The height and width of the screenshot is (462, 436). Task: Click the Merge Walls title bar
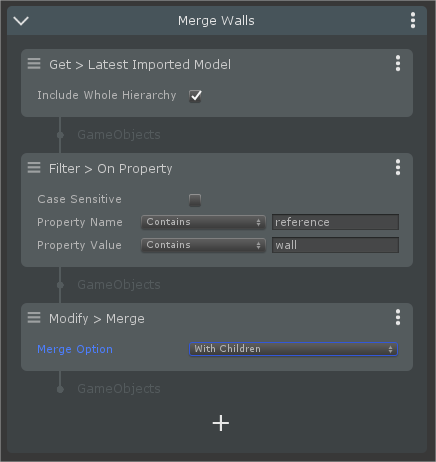(x=217, y=21)
